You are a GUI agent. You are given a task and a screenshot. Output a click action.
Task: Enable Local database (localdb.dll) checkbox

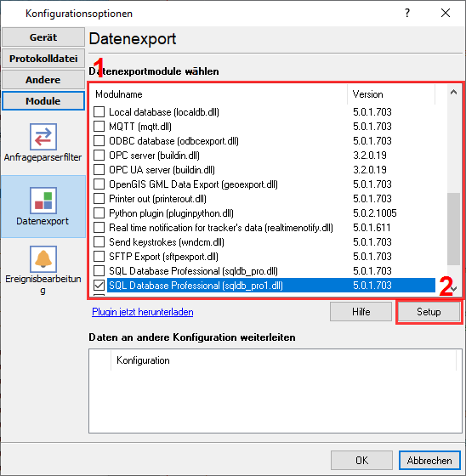tap(99, 112)
